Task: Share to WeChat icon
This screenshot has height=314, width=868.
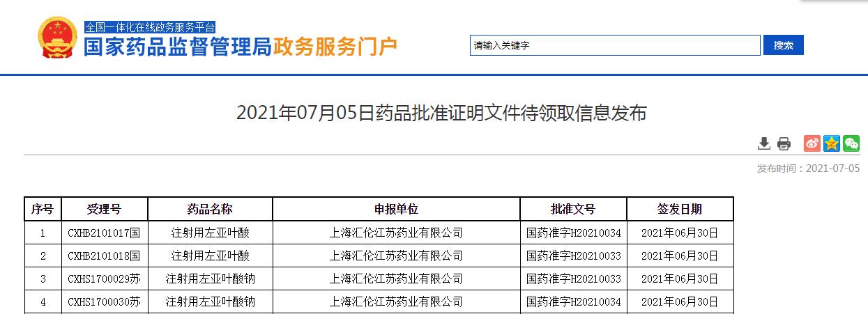Action: pyautogui.click(x=851, y=143)
